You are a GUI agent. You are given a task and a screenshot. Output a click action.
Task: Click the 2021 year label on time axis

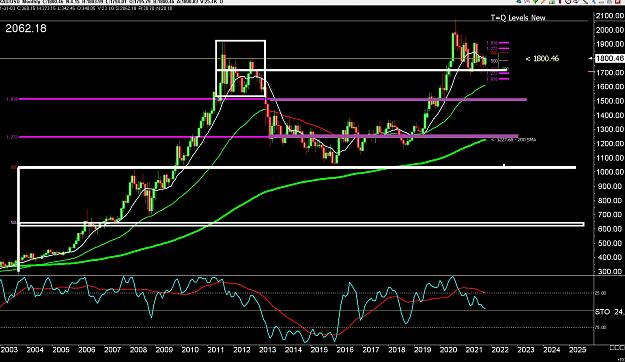click(x=474, y=350)
